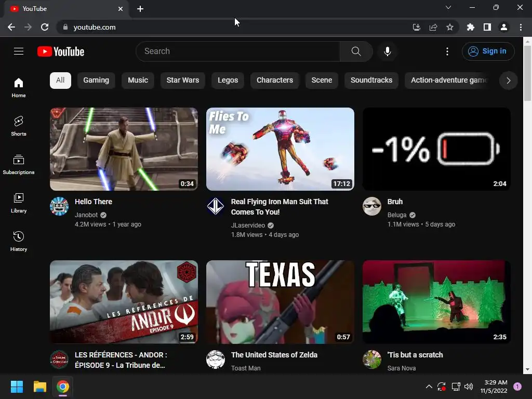This screenshot has height=399, width=532.
Task: Select the Music filter chip
Action: click(x=138, y=81)
